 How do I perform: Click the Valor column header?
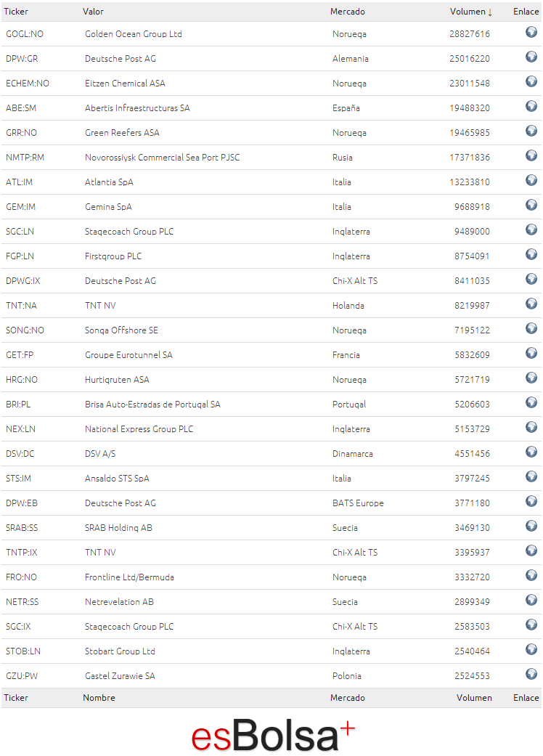(93, 12)
